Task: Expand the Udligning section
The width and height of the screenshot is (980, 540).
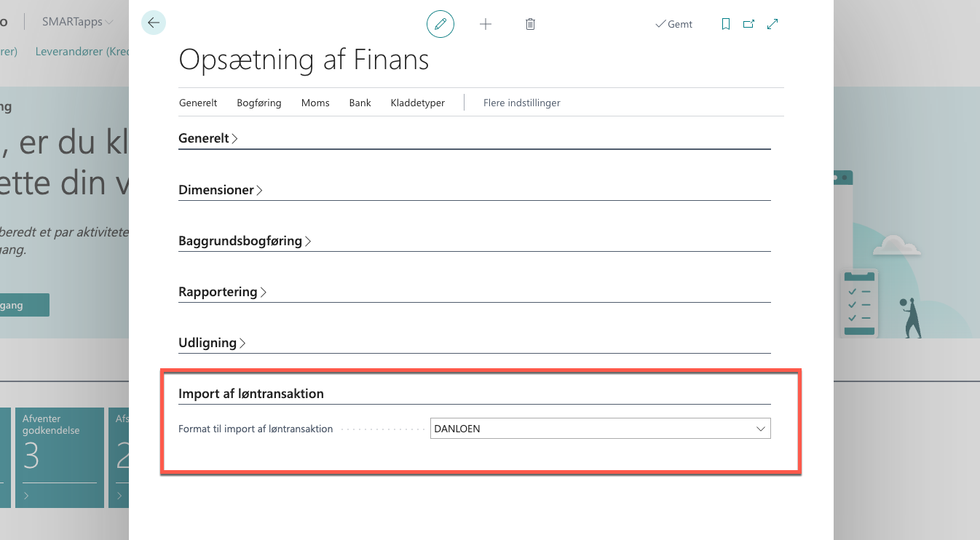Action: point(212,343)
